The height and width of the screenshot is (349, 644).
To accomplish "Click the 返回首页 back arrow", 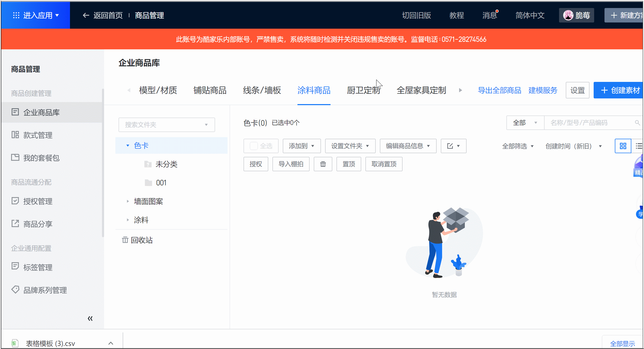I will [86, 15].
